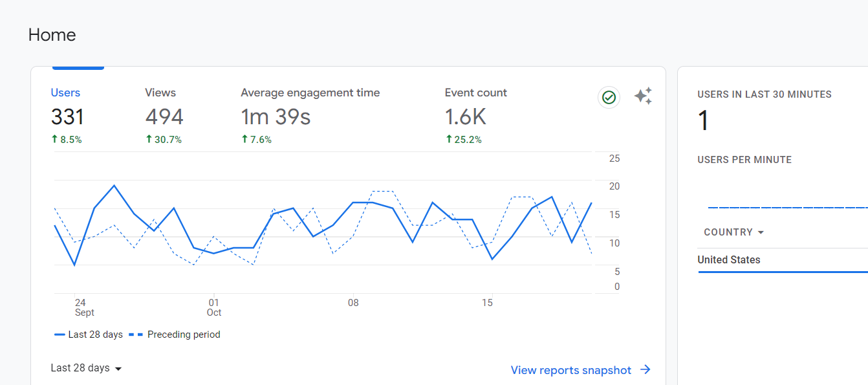Click the up arrow beside 30.7%
The height and width of the screenshot is (385, 868).
coord(149,139)
